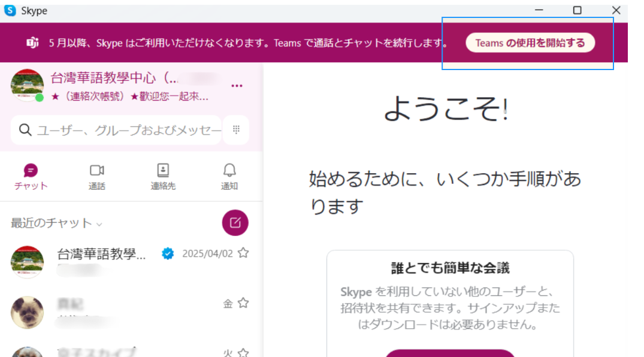Open the dial pad next to search
Image resolution: width=644 pixels, height=357 pixels.
click(236, 130)
